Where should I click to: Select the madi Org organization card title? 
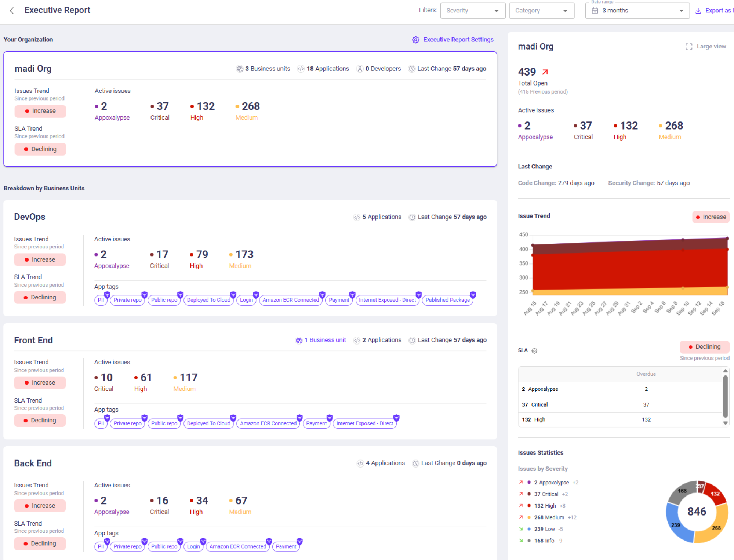coord(33,69)
